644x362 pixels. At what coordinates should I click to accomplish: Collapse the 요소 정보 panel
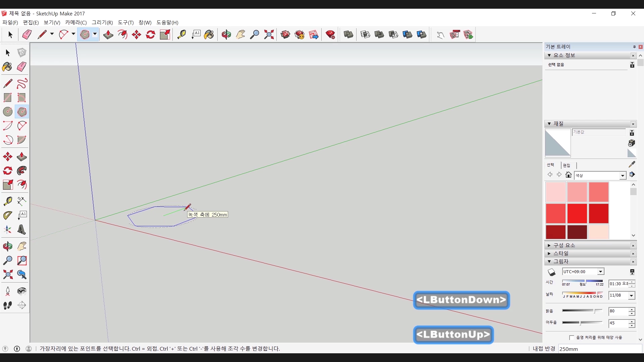point(549,55)
